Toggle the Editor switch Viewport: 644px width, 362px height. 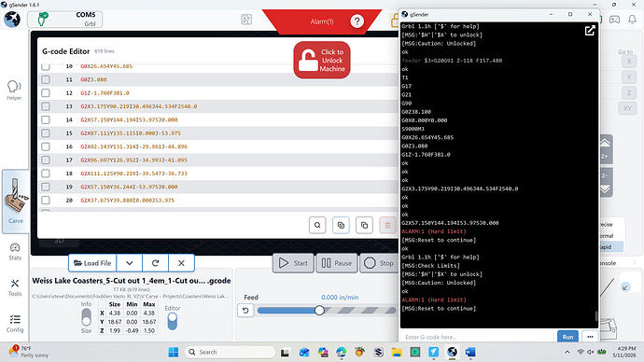pyautogui.click(x=173, y=321)
